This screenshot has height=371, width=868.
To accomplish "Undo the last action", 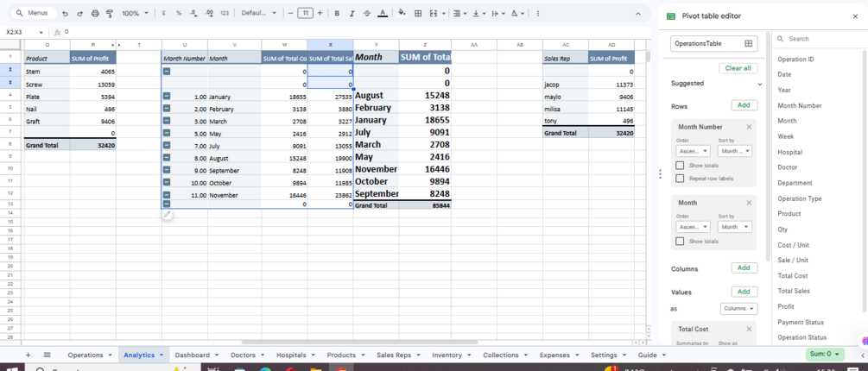I will tap(66, 13).
